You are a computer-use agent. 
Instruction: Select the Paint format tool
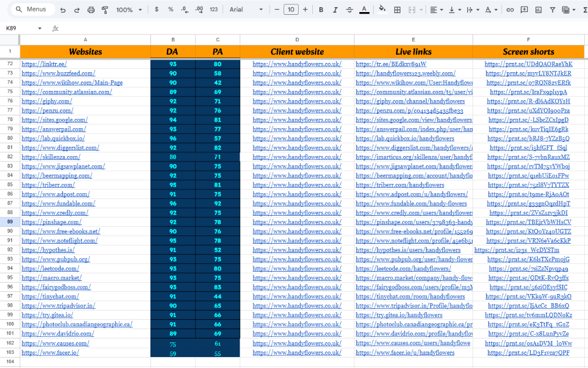104,10
